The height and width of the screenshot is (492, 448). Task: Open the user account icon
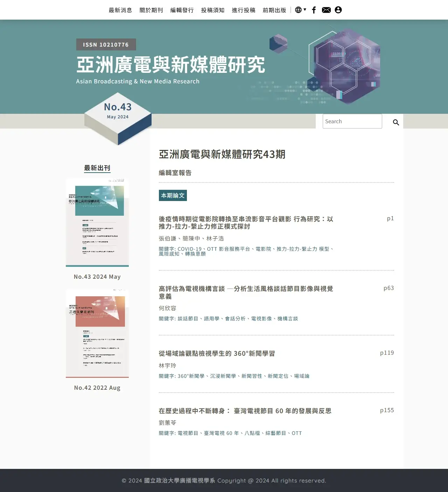[338, 10]
